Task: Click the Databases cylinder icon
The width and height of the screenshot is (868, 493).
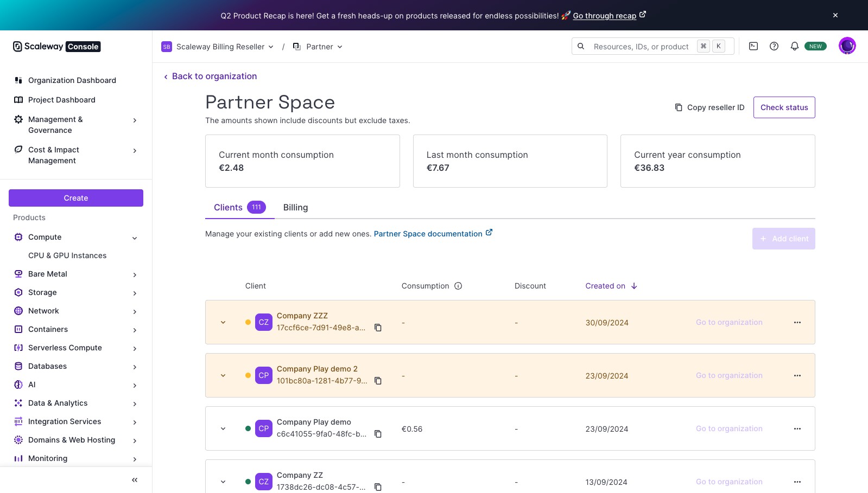Action: point(18,366)
